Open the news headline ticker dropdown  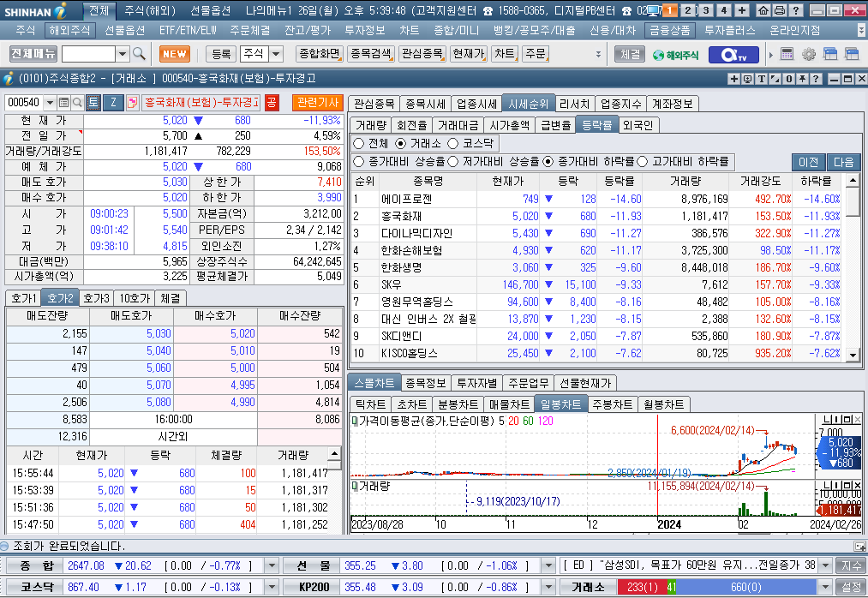(825, 565)
